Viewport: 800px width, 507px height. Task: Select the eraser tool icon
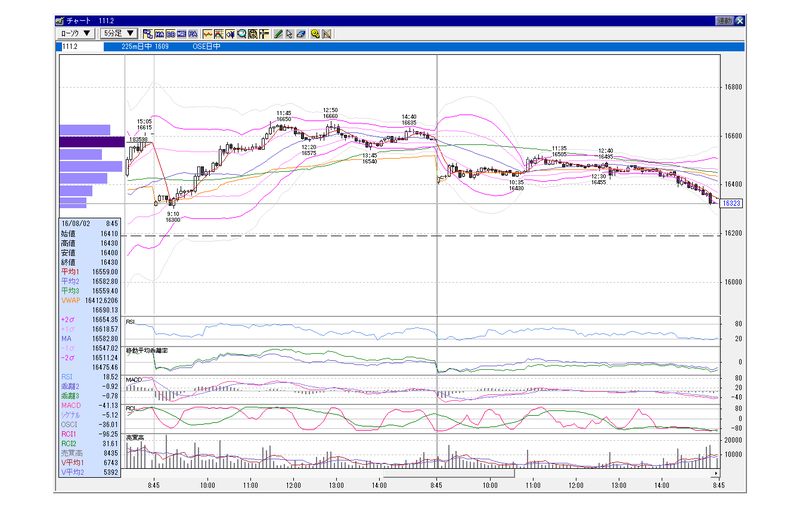(x=301, y=34)
